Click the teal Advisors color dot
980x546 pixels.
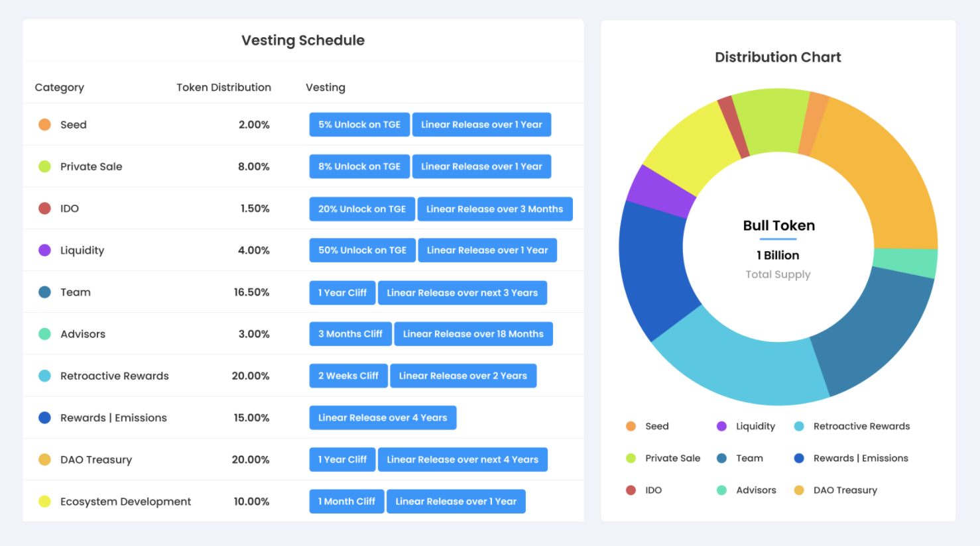pyautogui.click(x=44, y=334)
